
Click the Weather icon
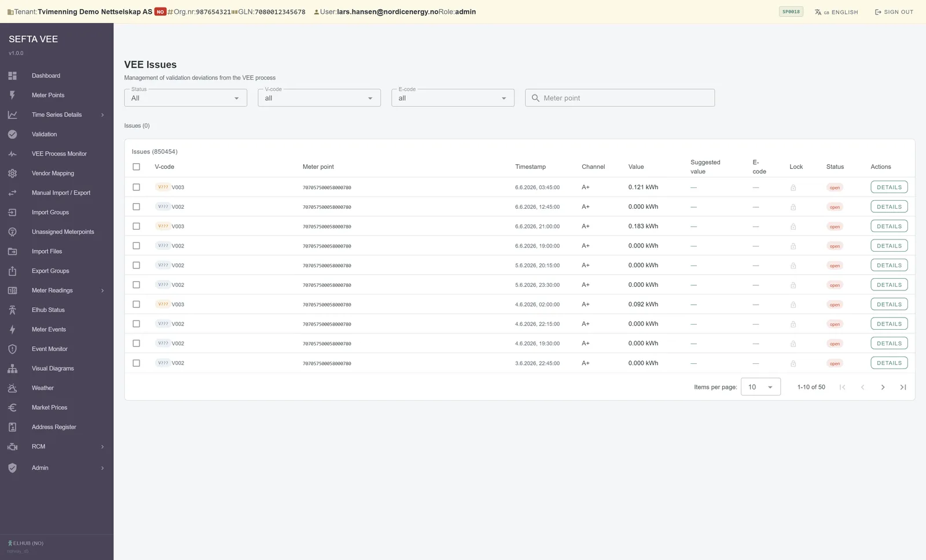click(x=12, y=388)
